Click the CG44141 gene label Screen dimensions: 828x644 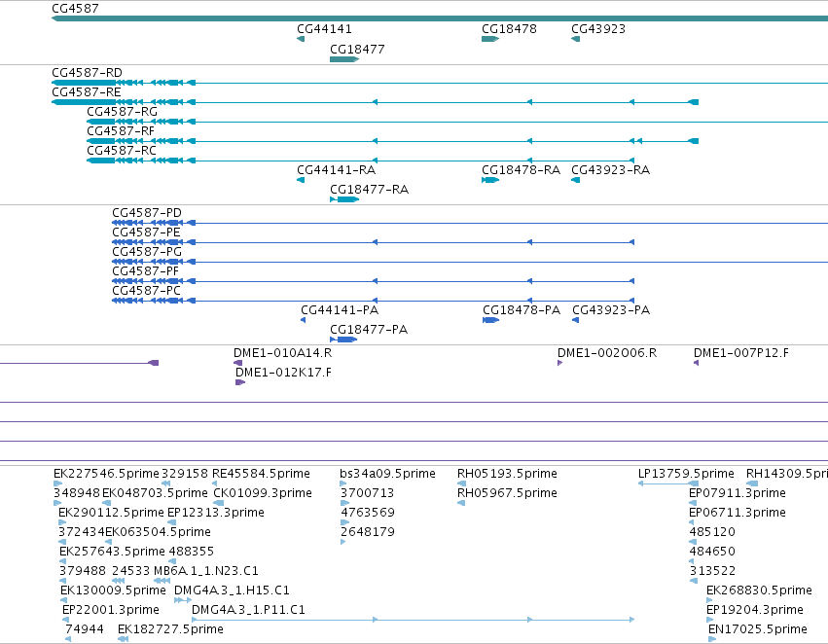click(324, 29)
